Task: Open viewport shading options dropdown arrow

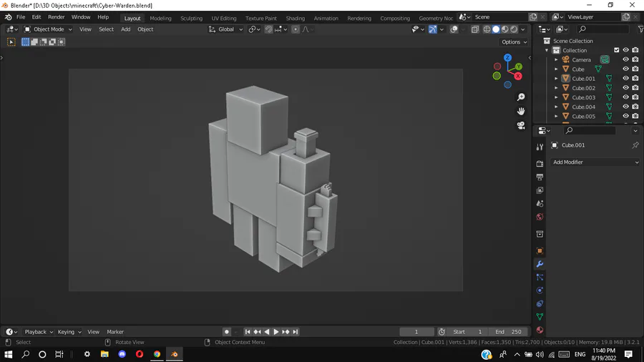Action: (x=523, y=29)
